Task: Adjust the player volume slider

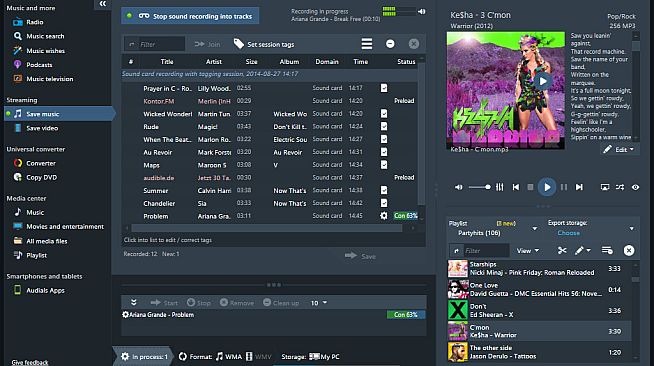Action: [x=479, y=187]
